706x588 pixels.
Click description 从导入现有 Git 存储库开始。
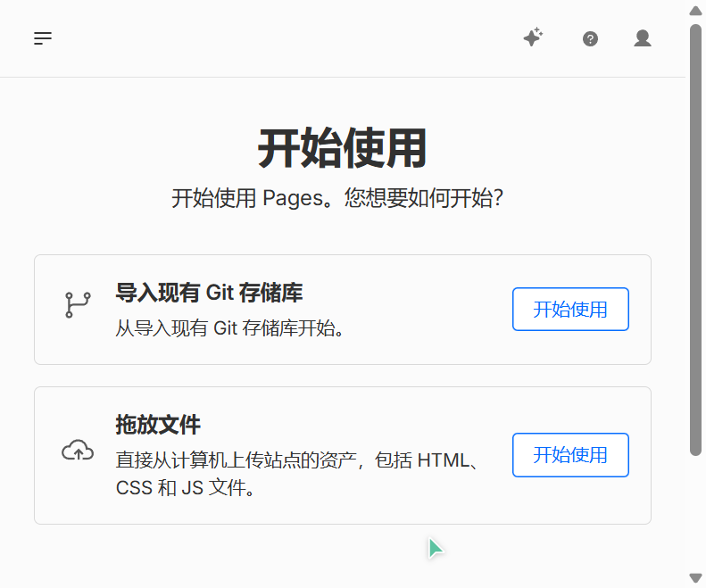[x=230, y=328]
